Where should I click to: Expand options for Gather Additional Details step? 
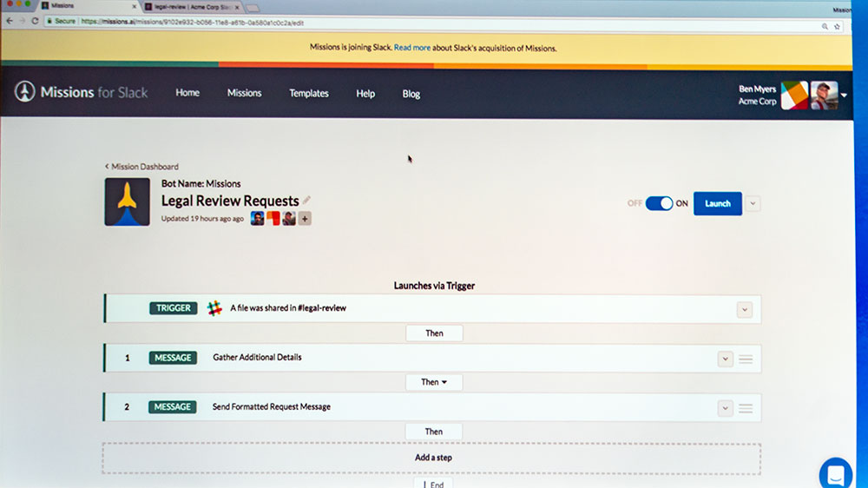click(x=726, y=359)
